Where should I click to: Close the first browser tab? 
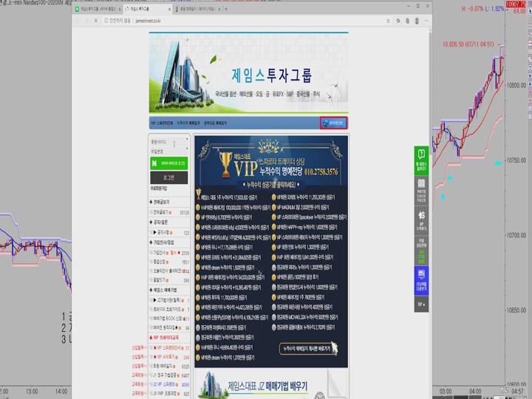[120, 9]
